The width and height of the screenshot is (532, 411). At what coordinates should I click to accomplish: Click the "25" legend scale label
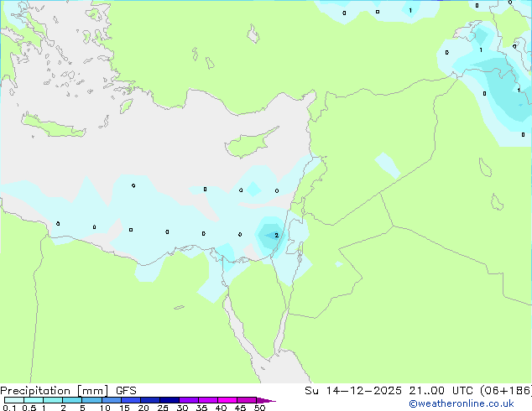[163, 408]
